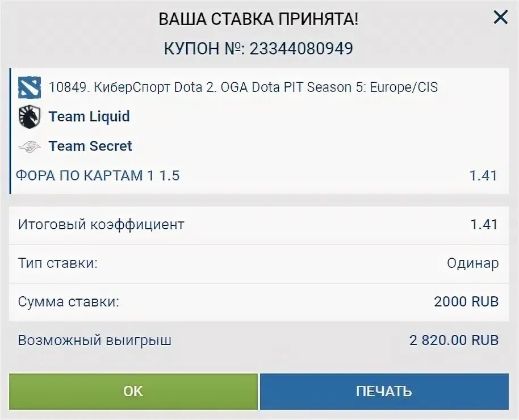Click the ФОРА ПО КАРТАМ 1 1.5 bet line
519x420 pixels.
(x=98, y=175)
